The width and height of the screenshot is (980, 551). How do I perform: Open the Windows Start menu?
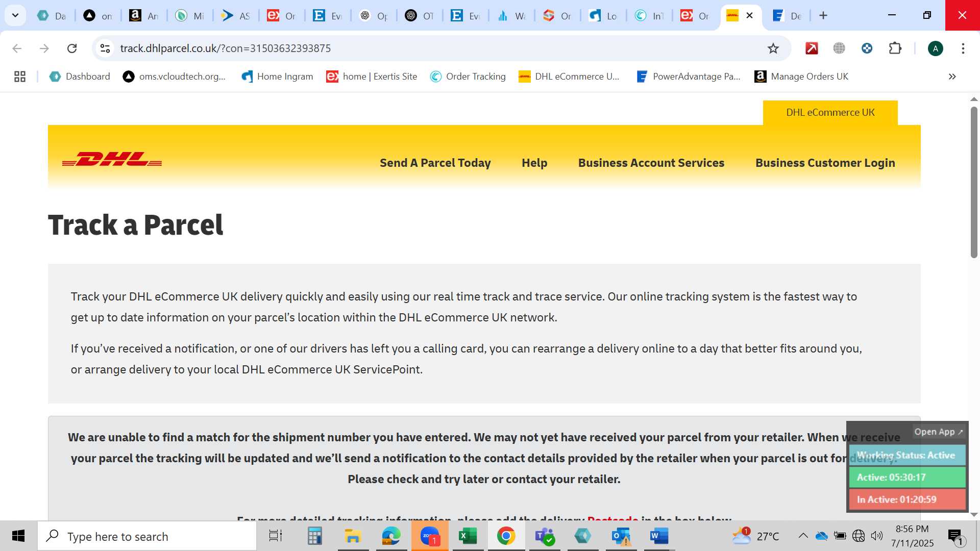tap(18, 536)
